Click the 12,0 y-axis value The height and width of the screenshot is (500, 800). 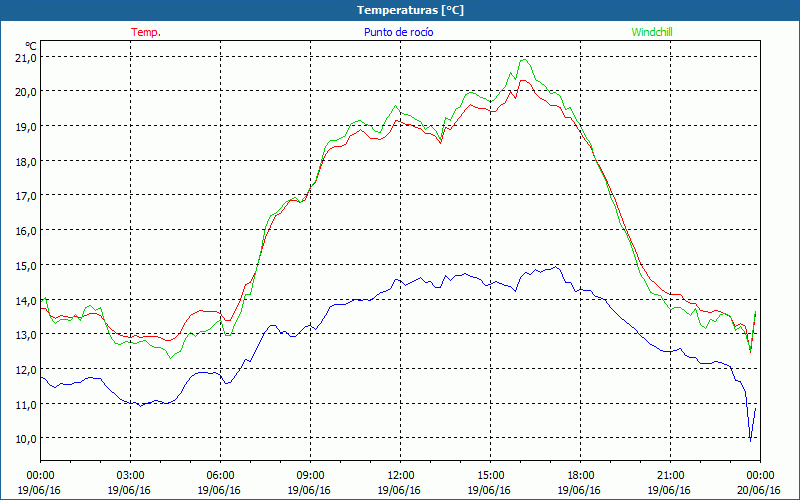tap(26, 369)
